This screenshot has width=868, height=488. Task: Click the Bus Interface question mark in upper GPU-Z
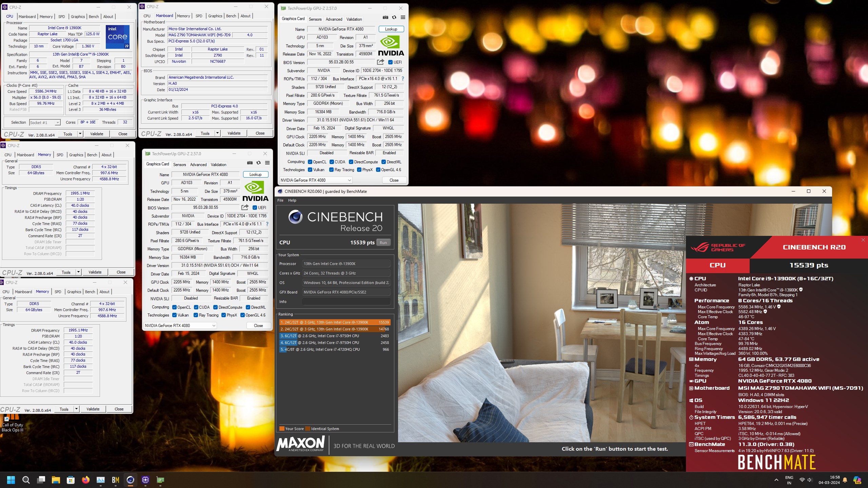(402, 79)
